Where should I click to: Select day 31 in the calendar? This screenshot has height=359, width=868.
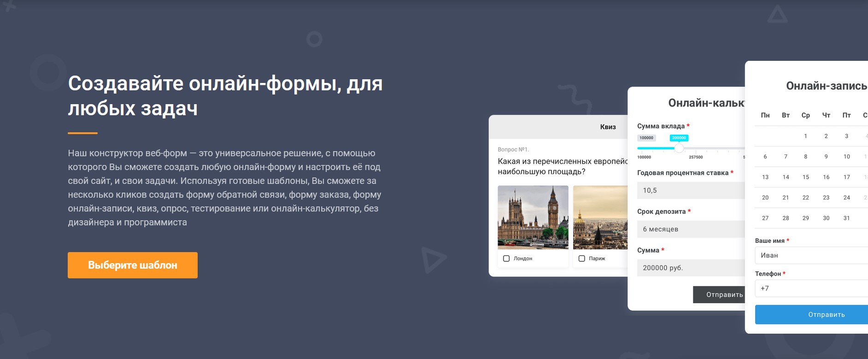pyautogui.click(x=846, y=218)
